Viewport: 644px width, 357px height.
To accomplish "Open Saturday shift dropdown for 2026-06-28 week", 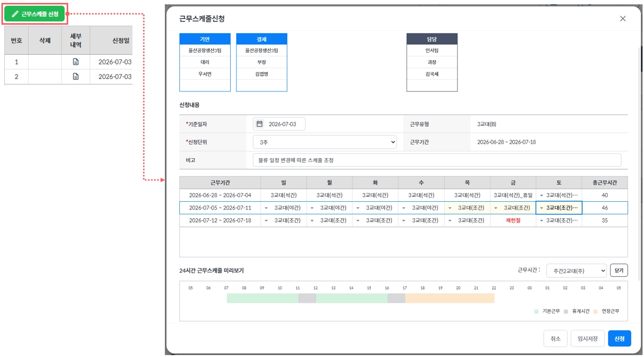I will click(x=542, y=195).
